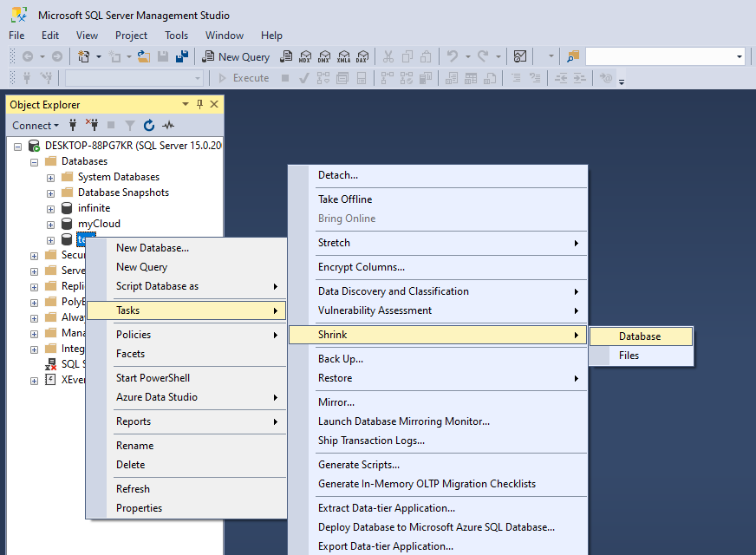This screenshot has height=555, width=756.
Task: Collapse the DESKTOP-88PG7KR server node
Action: [x=18, y=147]
